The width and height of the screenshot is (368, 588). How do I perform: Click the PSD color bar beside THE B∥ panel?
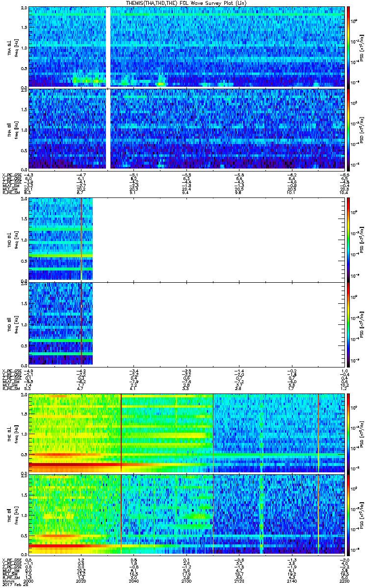[348, 515]
